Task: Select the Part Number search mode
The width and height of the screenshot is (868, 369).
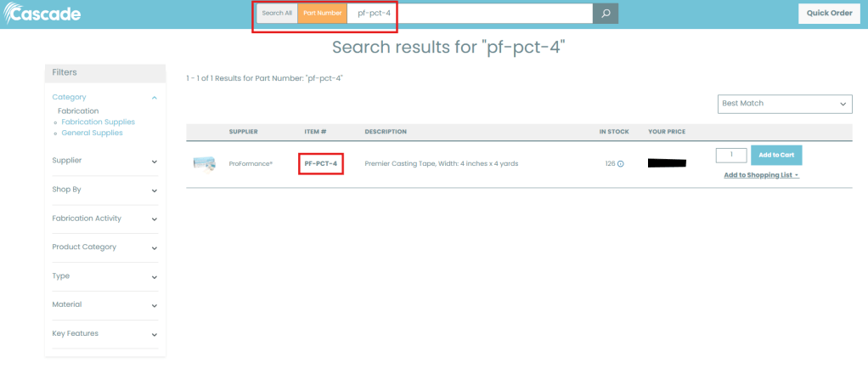Action: (322, 14)
